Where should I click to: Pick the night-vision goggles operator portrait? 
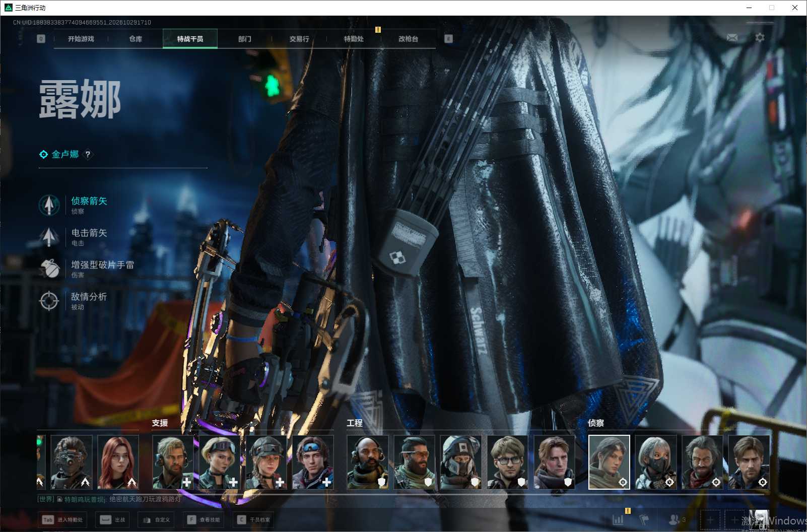pos(72,462)
